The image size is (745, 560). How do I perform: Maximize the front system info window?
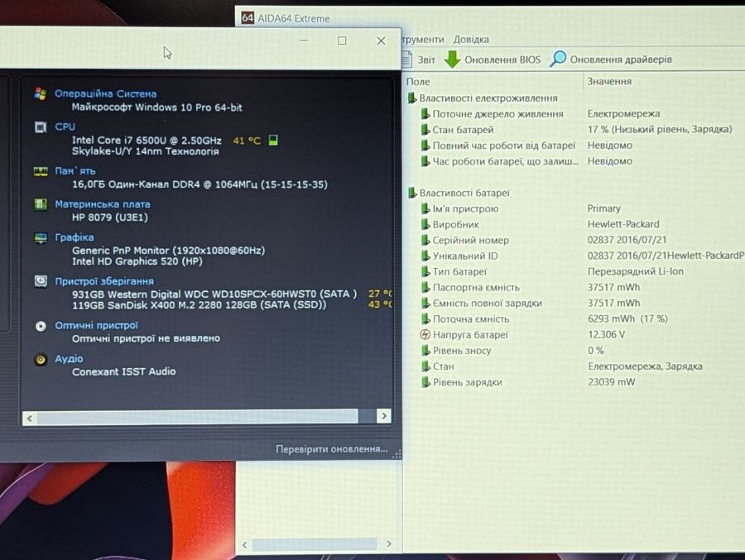coord(342,41)
